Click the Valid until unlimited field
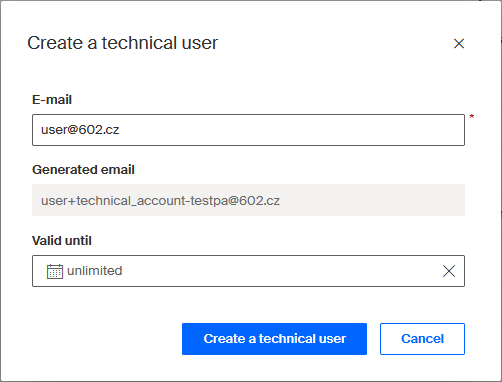Screen dimensions: 502x382 248,271
